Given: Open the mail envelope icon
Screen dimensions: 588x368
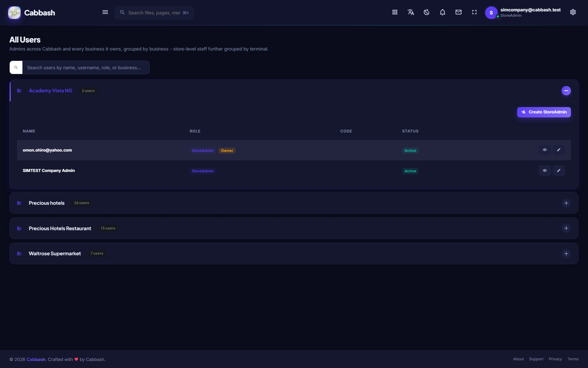Looking at the screenshot, I should (x=458, y=12).
